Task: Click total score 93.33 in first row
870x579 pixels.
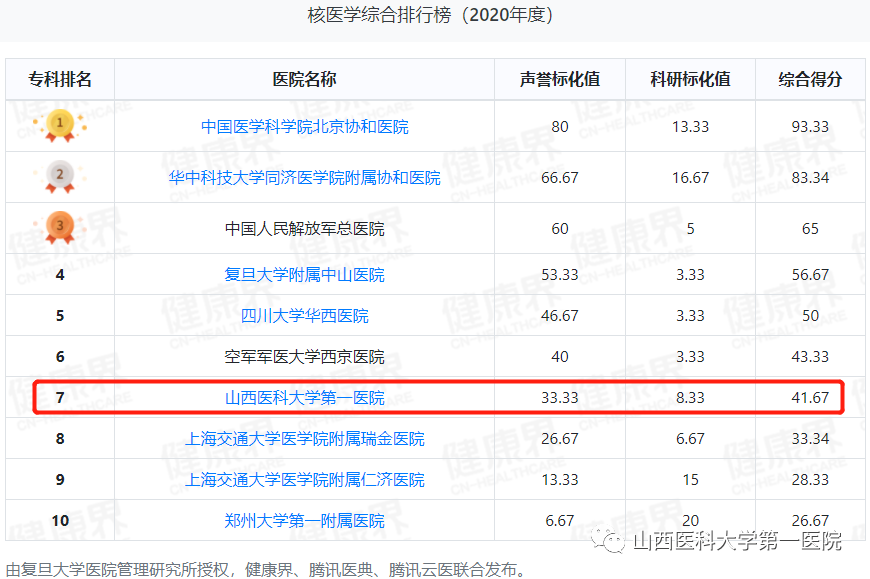Action: pos(810,127)
